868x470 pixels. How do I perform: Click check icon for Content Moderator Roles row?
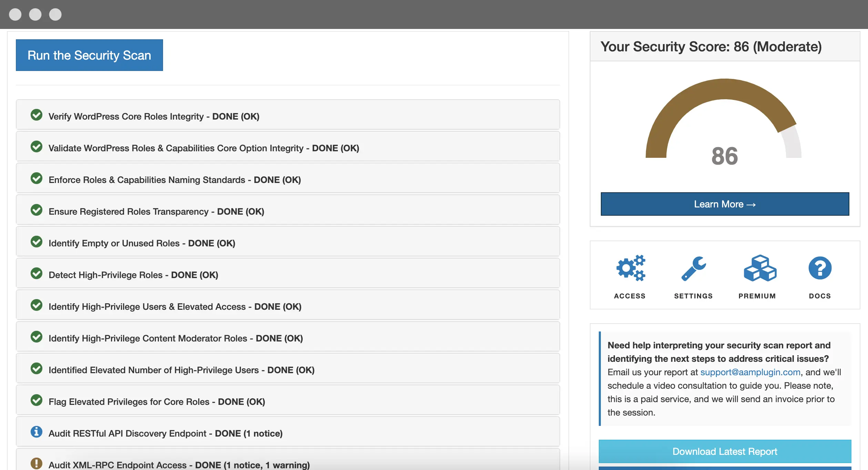pos(37,337)
